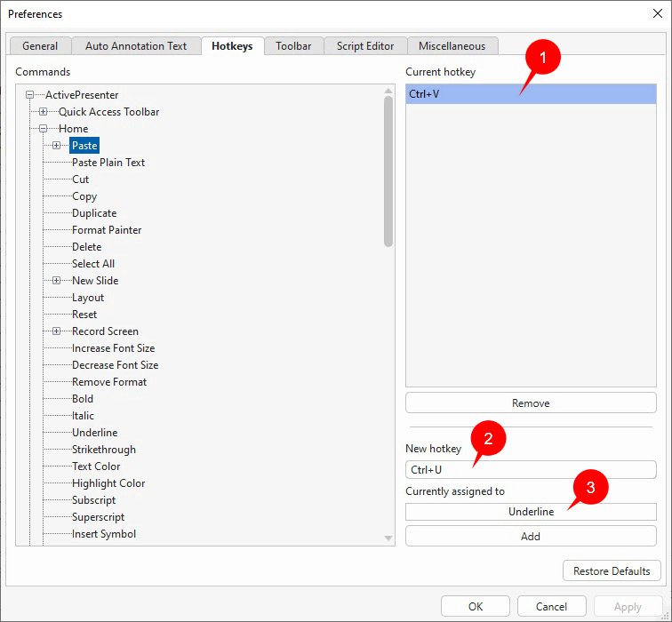Collapse the ActivePresenter root tree node

29,95
